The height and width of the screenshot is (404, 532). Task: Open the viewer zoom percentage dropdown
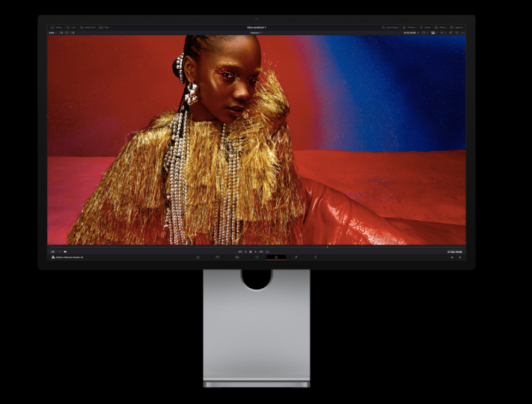pyautogui.click(x=53, y=32)
